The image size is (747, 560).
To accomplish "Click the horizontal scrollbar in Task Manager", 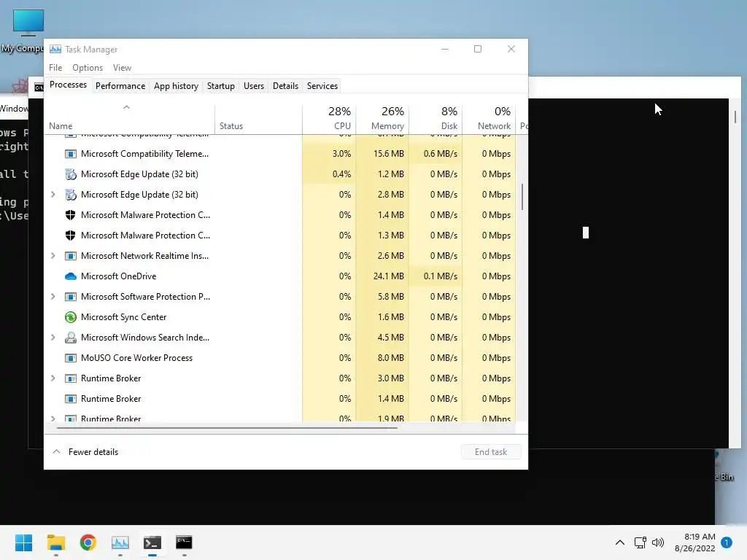I will point(227,428).
